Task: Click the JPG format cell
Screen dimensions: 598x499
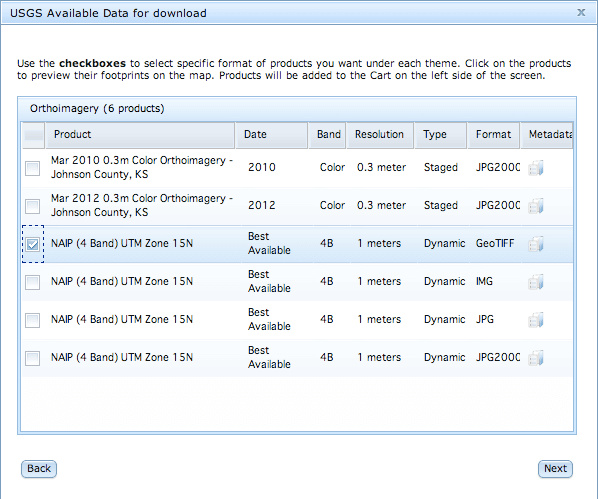Action: (x=485, y=319)
